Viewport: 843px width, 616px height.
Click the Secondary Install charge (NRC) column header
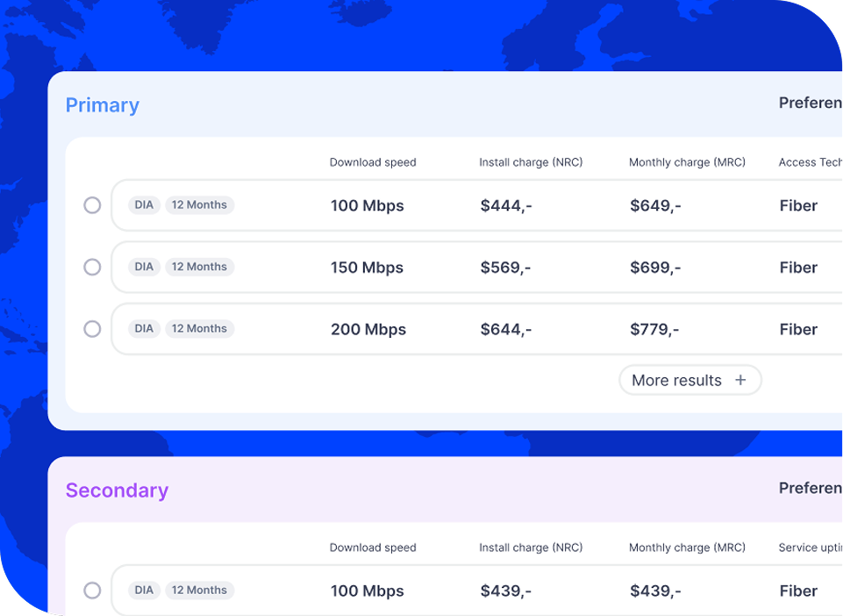[x=531, y=548]
